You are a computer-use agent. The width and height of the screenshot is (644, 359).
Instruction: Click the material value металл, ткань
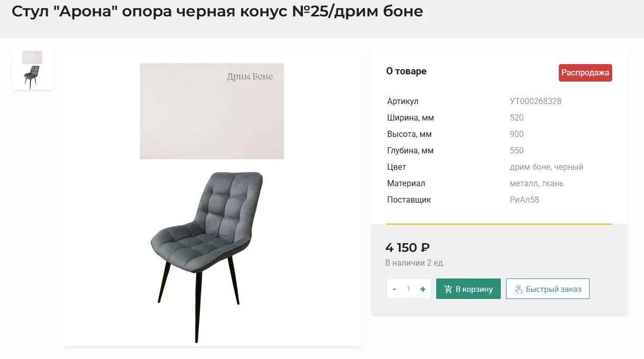tap(537, 184)
